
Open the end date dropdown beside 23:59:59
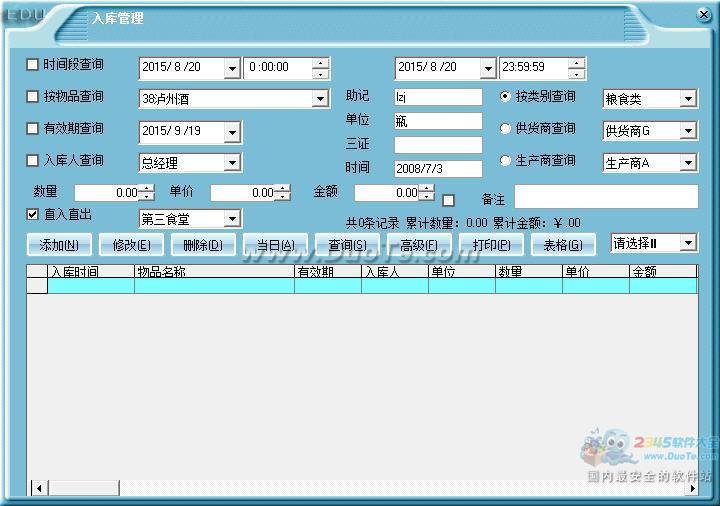pos(488,69)
